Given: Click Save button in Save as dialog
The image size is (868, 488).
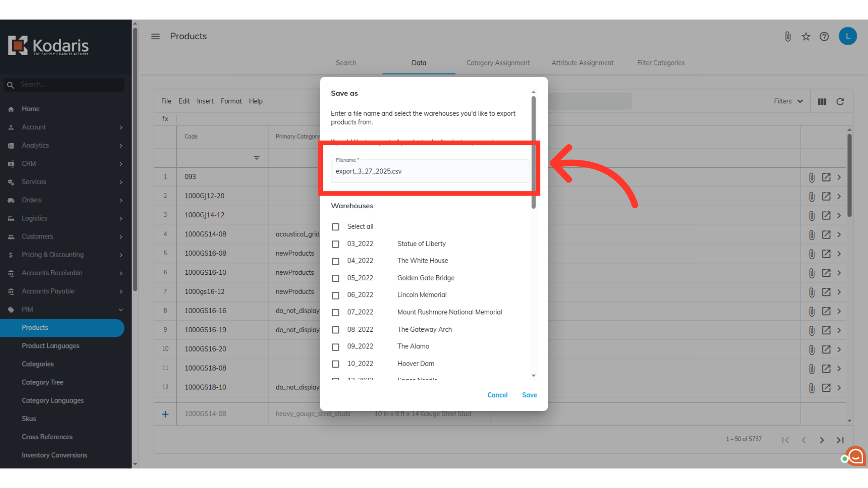Looking at the screenshot, I should coord(529,395).
